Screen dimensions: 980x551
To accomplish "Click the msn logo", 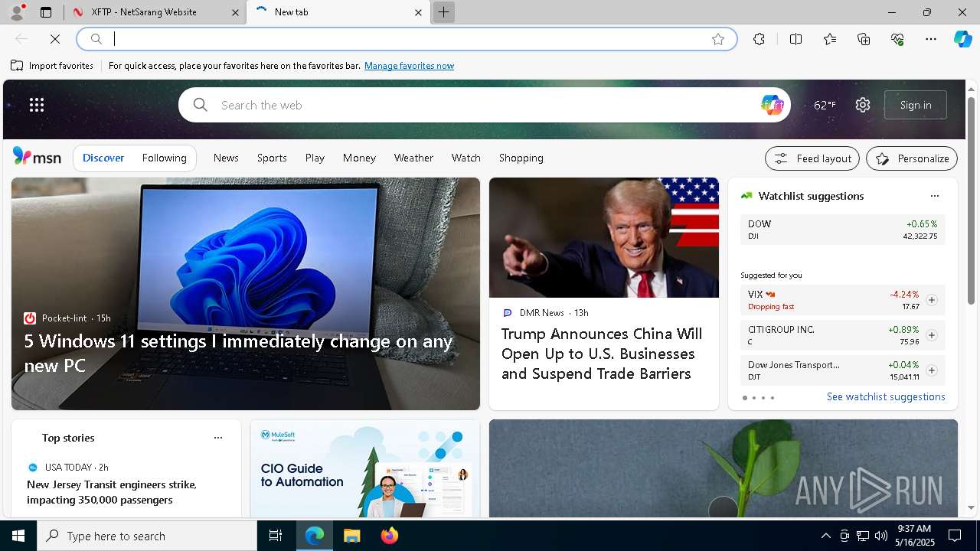I will pyautogui.click(x=37, y=157).
